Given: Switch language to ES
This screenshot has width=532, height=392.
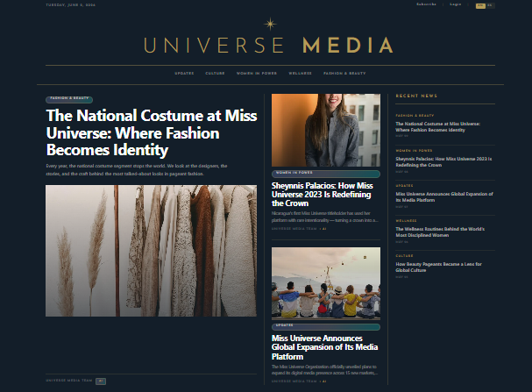Looking at the screenshot, I should point(490,5).
